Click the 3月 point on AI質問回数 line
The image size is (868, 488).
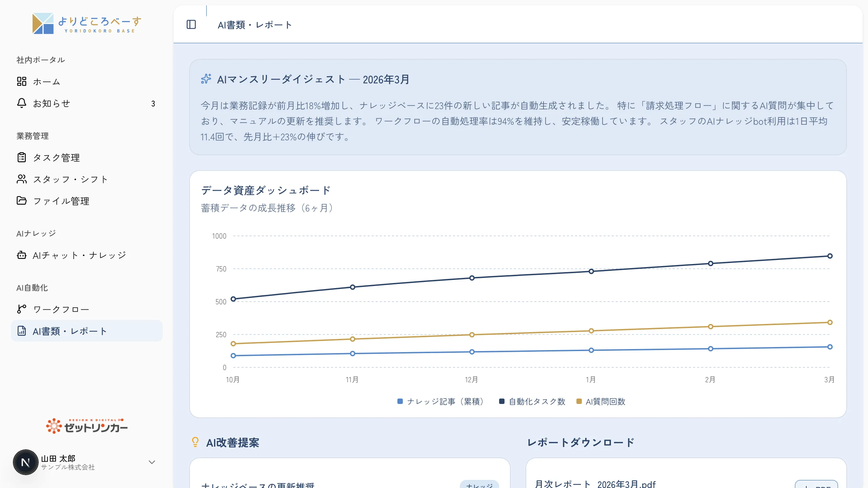pos(830,322)
